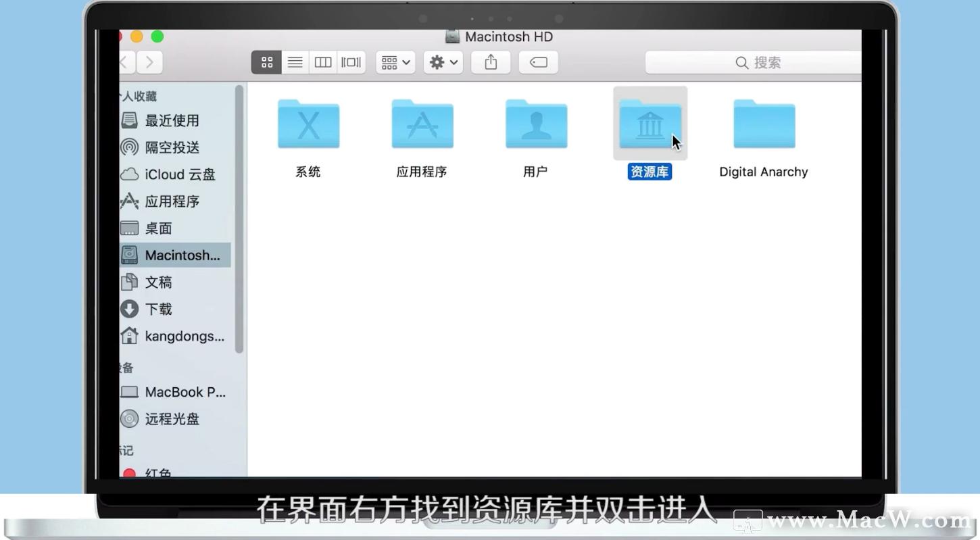The width and height of the screenshot is (980, 540).
Task: Toggle list view mode
Action: point(295,62)
